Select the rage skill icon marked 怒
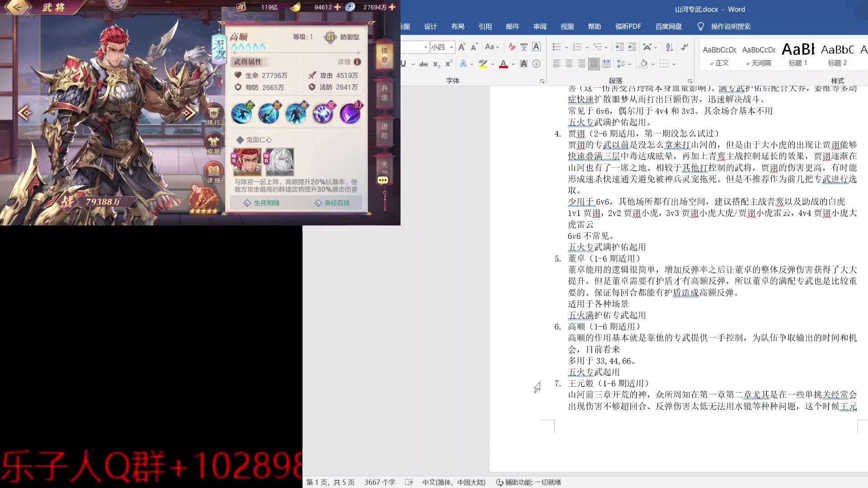Screen dimensions: 868x488 tap(269, 113)
